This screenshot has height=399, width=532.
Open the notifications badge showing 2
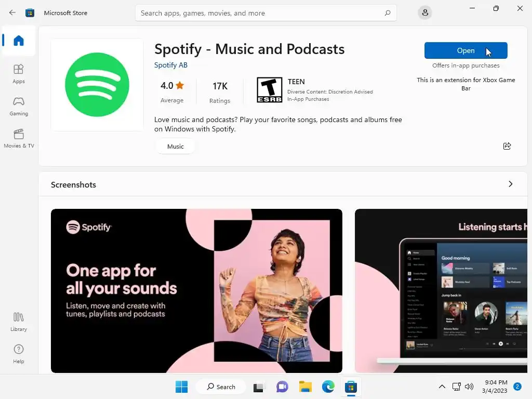click(x=517, y=387)
